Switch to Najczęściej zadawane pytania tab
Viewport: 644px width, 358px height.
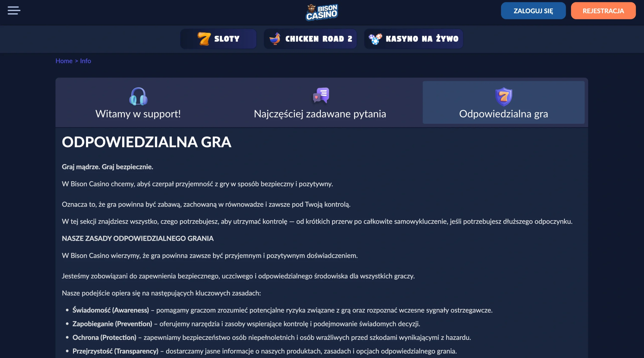[320, 102]
